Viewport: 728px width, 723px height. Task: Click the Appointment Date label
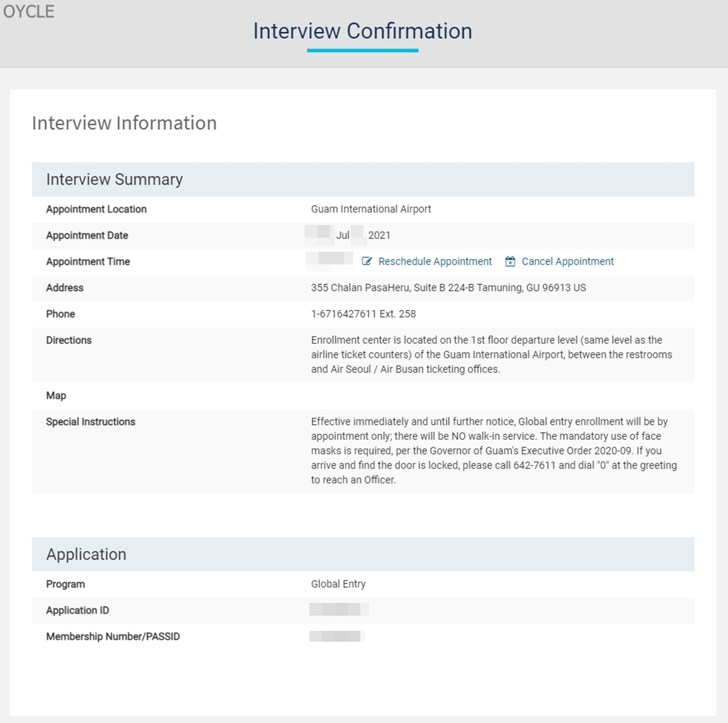(87, 235)
